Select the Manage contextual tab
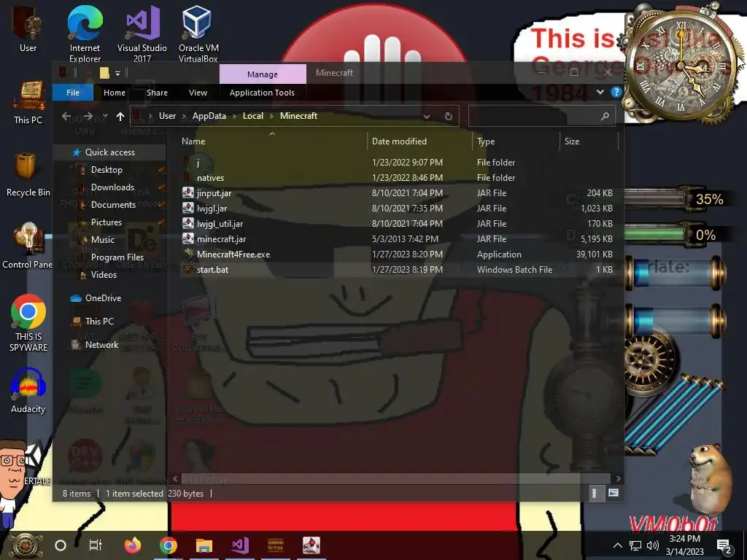 click(263, 74)
